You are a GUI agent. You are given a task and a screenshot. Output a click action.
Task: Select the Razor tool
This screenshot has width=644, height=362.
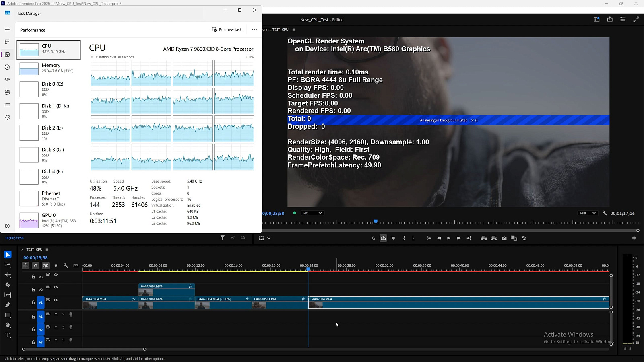click(x=8, y=285)
